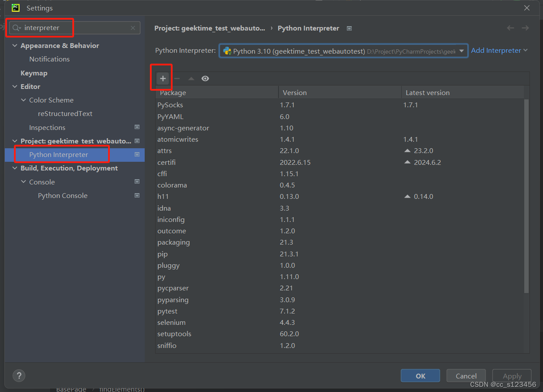
Task: Open the Keymap settings page
Action: pos(34,73)
